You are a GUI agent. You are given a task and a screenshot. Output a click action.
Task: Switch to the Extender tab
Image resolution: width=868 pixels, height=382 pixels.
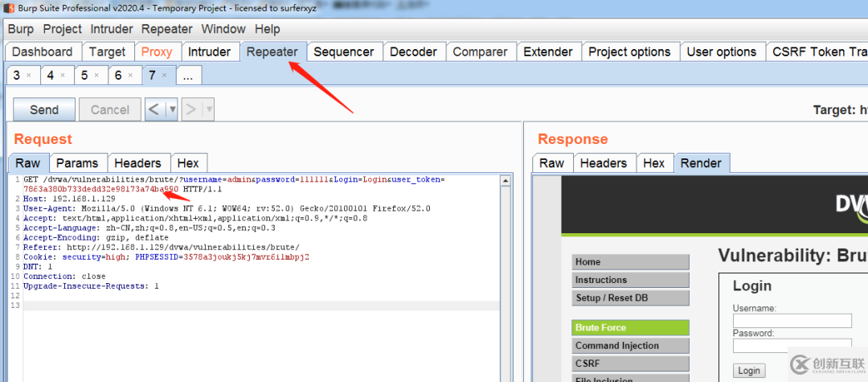click(548, 52)
